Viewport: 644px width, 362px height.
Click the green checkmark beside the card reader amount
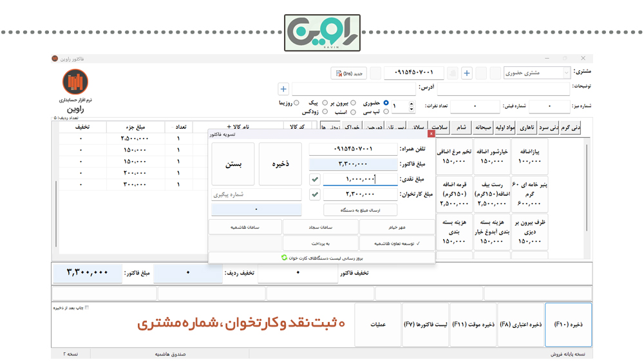315,194
